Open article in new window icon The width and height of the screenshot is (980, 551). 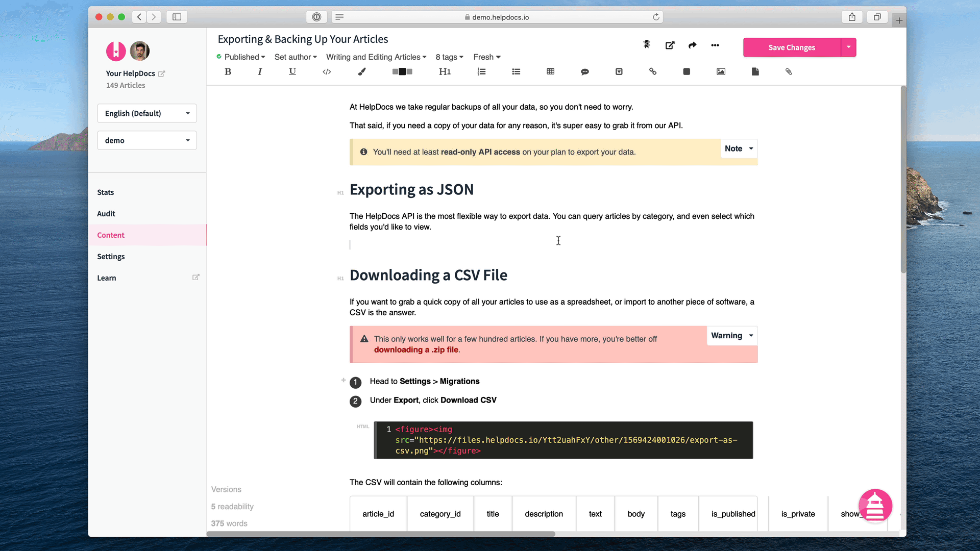point(670,45)
